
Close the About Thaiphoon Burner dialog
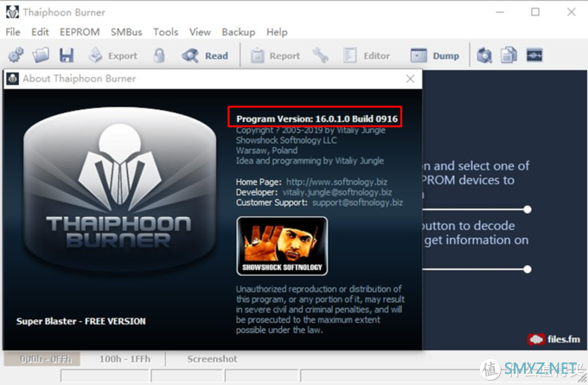tap(410, 79)
